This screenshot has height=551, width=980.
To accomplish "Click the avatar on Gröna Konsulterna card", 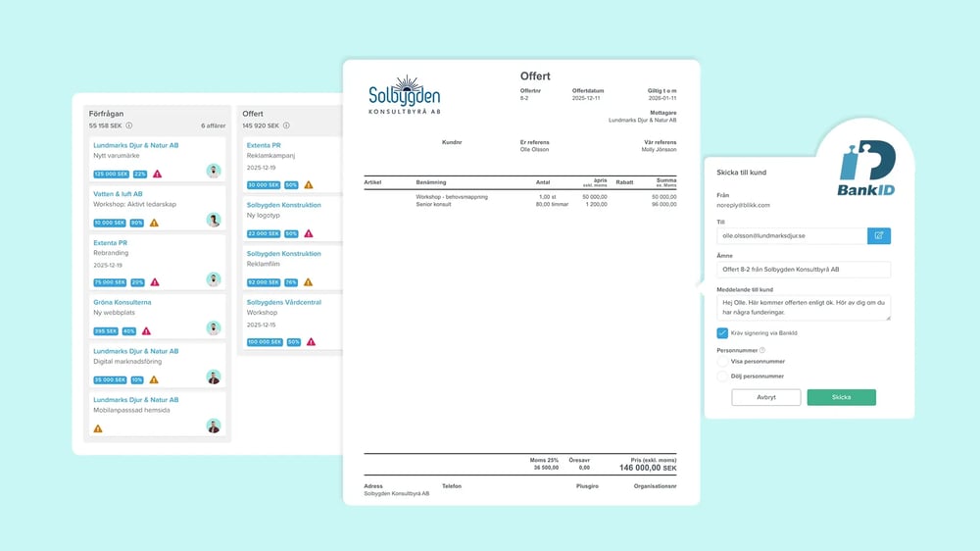I will (214, 327).
